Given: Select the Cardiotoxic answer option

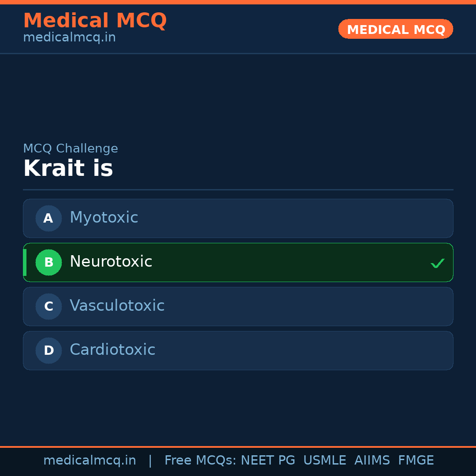Looking at the screenshot, I should pyautogui.click(x=238, y=350).
